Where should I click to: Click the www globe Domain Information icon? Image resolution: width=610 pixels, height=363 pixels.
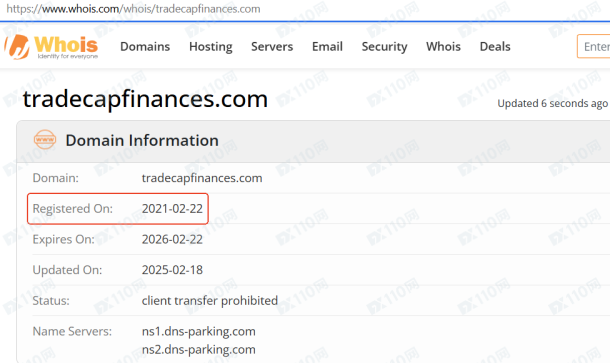45,140
